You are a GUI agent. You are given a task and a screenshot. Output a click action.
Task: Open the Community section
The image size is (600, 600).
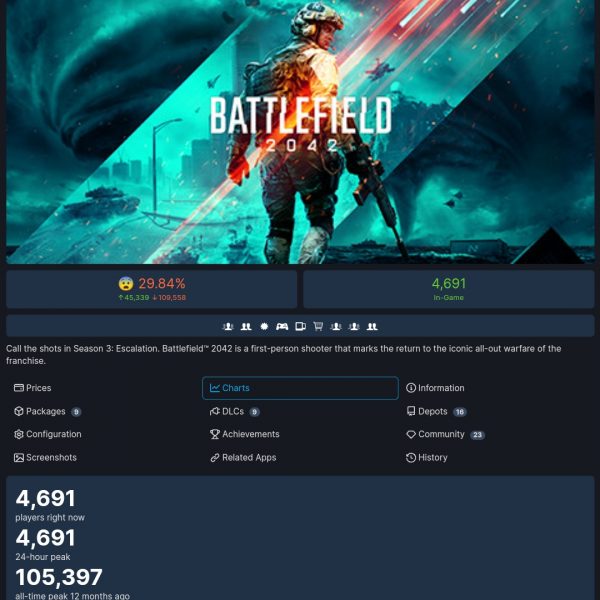(x=445, y=434)
